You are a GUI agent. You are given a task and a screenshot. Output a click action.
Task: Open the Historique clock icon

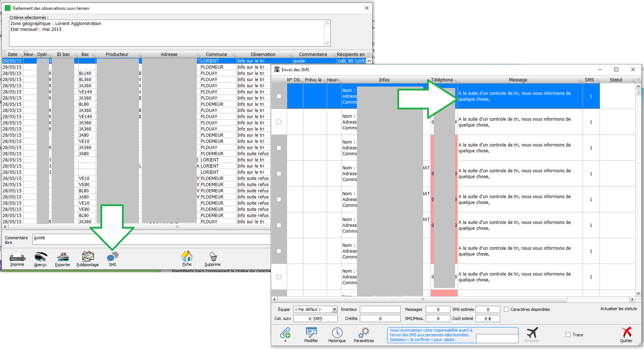[x=337, y=333]
